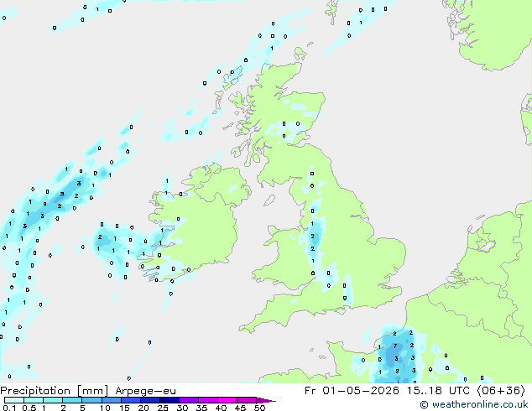
Task: Click the 25–30 mm dark blue swatch
Action: coord(170,400)
